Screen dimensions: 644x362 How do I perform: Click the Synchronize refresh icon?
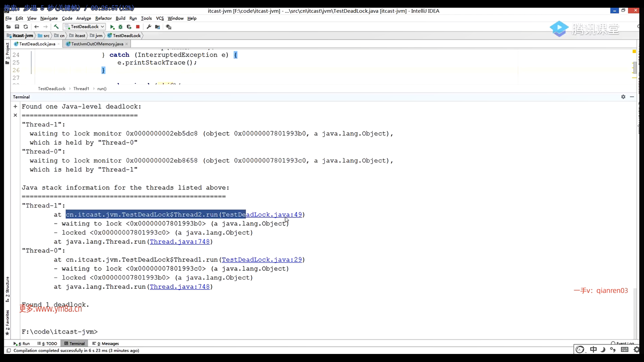(x=25, y=27)
